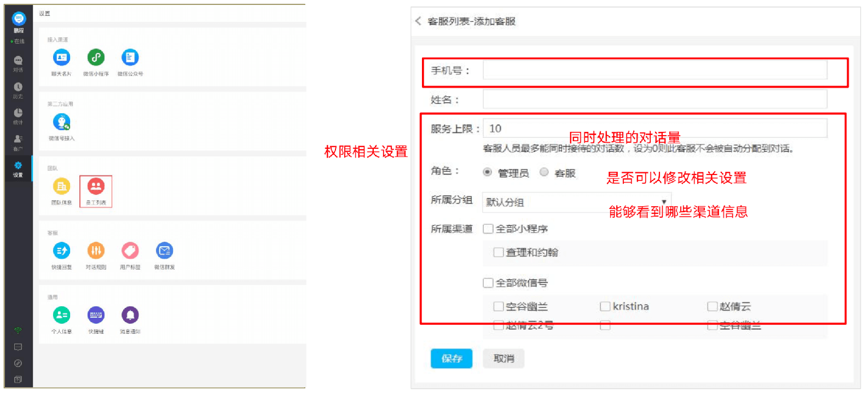Click the 手机号 phone number input field
The image size is (868, 396).
click(655, 70)
